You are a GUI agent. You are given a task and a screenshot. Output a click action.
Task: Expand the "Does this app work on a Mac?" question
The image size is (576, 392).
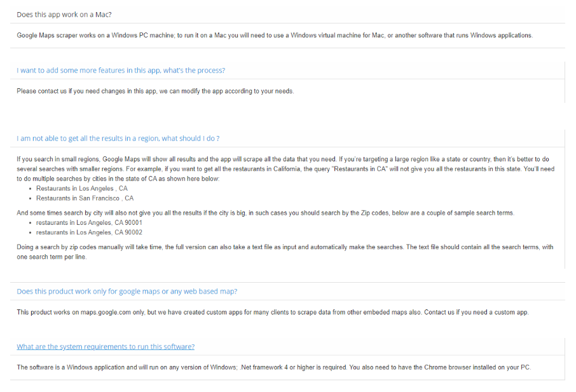point(64,15)
